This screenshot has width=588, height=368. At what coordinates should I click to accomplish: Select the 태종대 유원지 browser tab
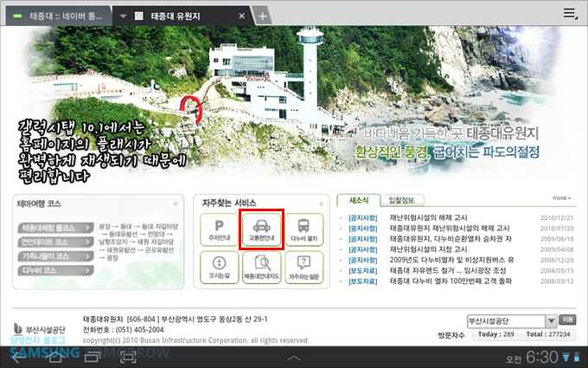[x=182, y=16]
